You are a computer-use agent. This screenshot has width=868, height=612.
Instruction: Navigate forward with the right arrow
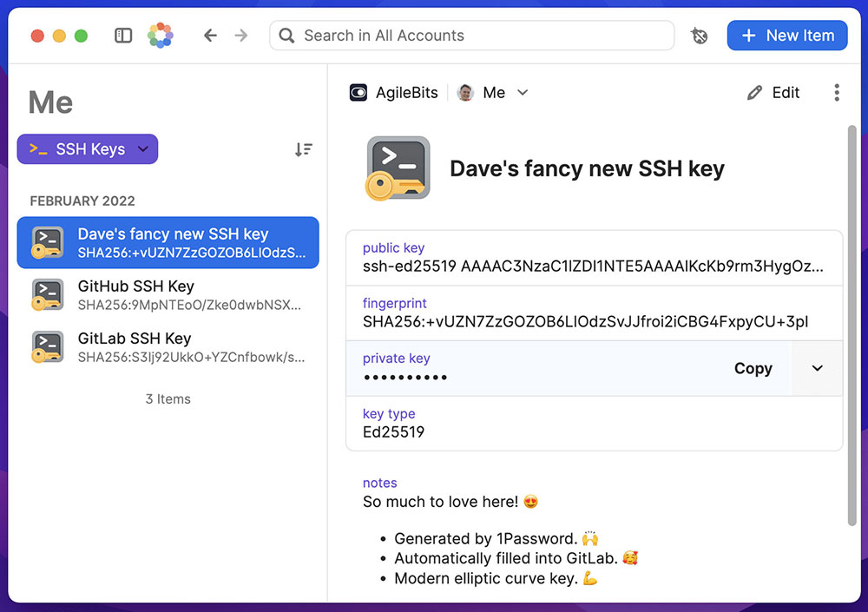click(240, 35)
